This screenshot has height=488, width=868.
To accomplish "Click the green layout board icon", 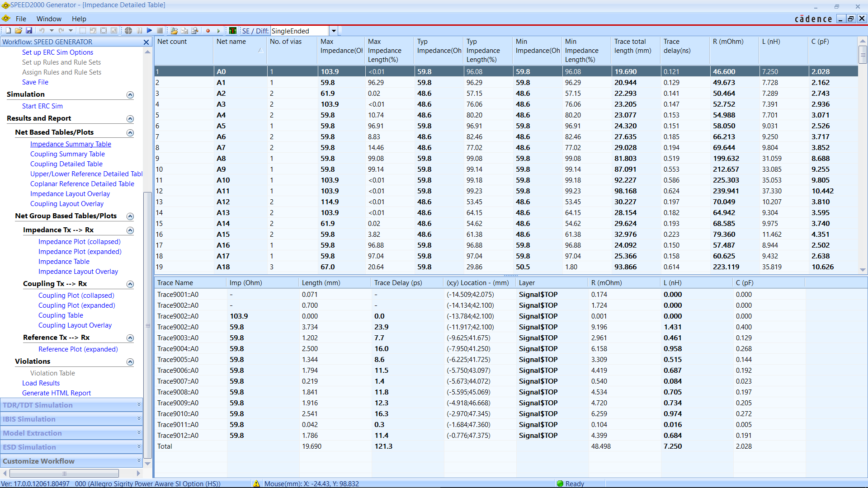I will click(x=233, y=31).
